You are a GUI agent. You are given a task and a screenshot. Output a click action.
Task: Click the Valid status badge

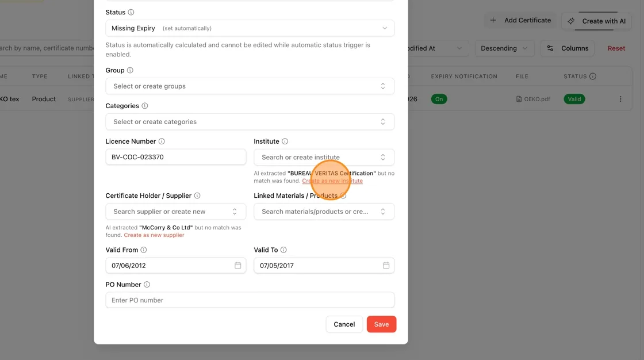tap(574, 99)
